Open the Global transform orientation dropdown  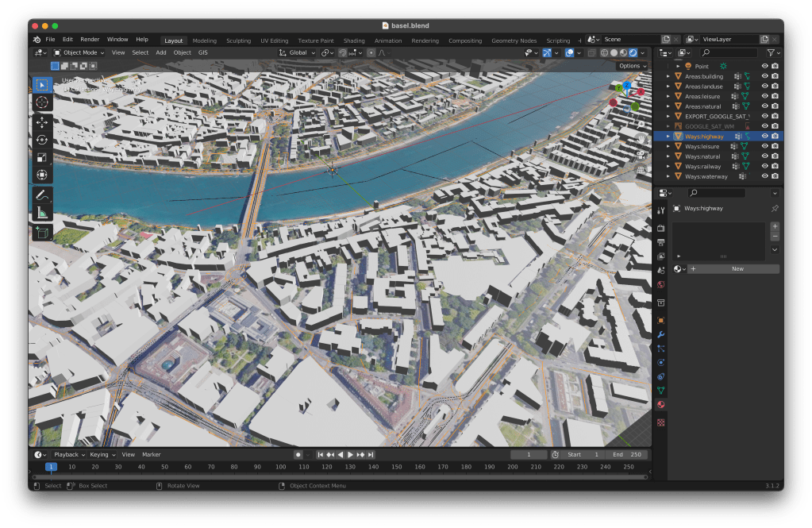(x=297, y=52)
